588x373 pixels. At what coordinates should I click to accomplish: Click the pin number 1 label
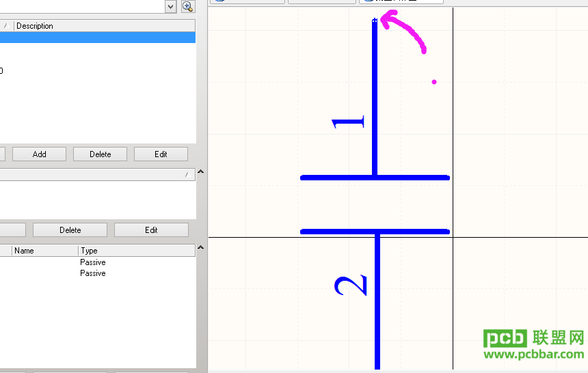[x=348, y=122]
